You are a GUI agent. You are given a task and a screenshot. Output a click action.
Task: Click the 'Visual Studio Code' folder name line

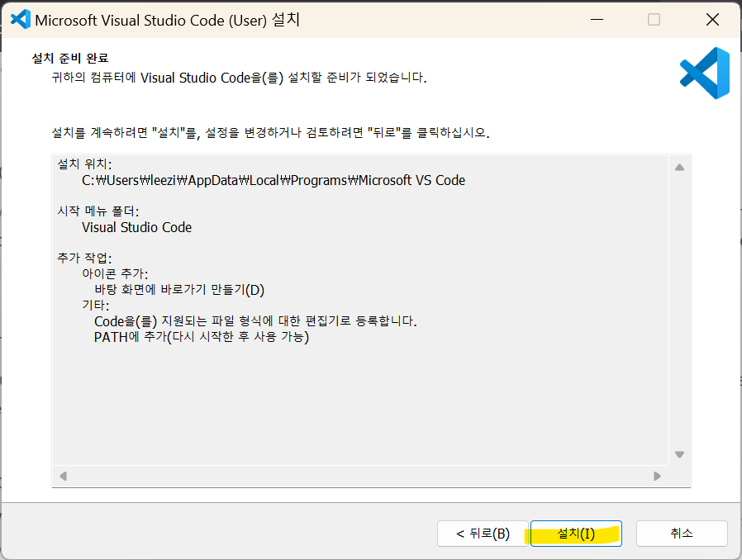click(137, 227)
